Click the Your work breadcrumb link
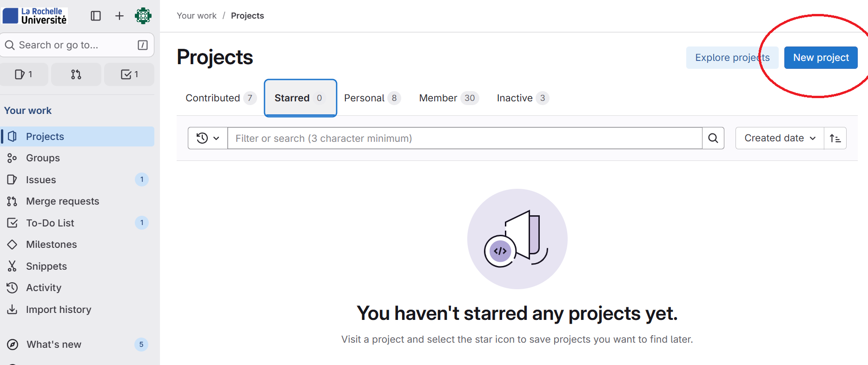This screenshot has width=868, height=365. (197, 16)
